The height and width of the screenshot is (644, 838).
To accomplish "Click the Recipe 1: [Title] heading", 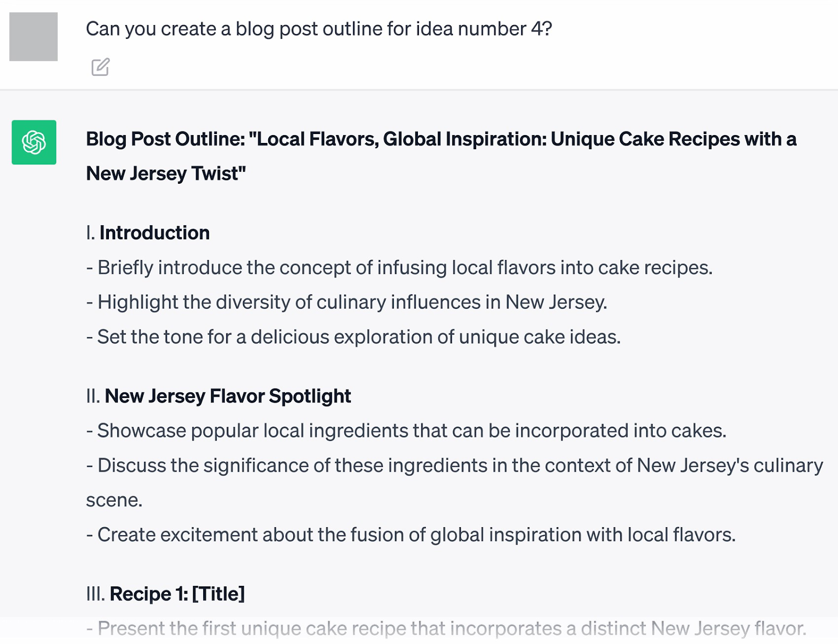I will point(178,594).
